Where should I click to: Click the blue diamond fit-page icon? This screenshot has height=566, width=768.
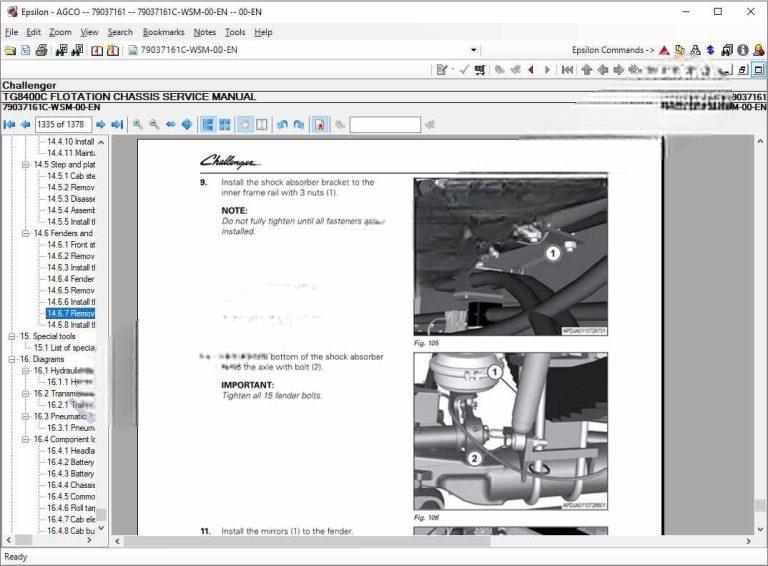click(187, 124)
